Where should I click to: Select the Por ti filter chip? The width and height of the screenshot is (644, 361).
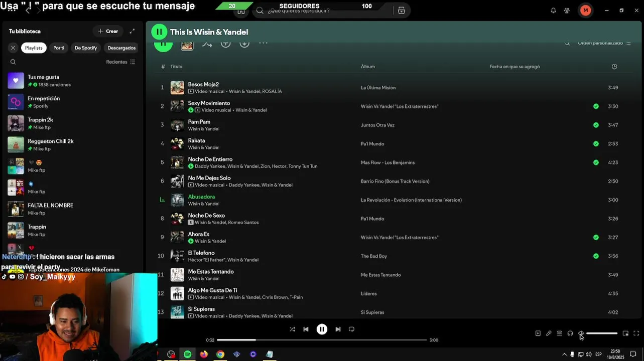pyautogui.click(x=59, y=48)
